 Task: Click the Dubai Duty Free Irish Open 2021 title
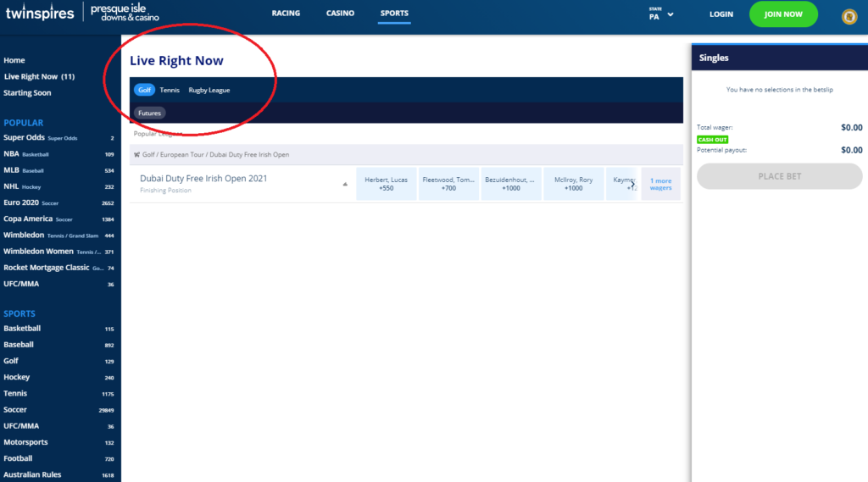(x=203, y=178)
